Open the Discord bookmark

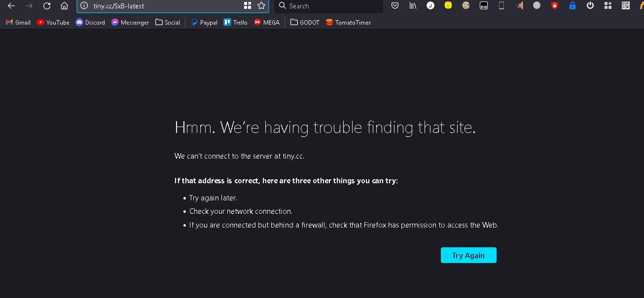tap(90, 22)
